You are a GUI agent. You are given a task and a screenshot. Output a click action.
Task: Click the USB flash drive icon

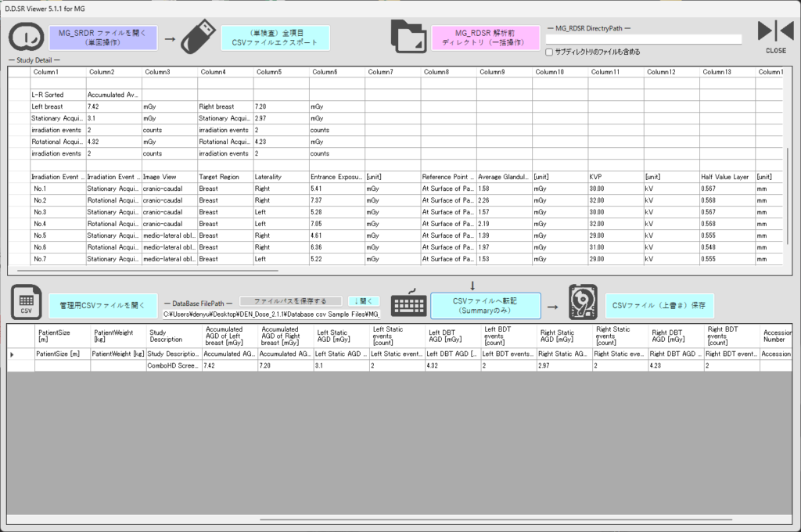[198, 38]
